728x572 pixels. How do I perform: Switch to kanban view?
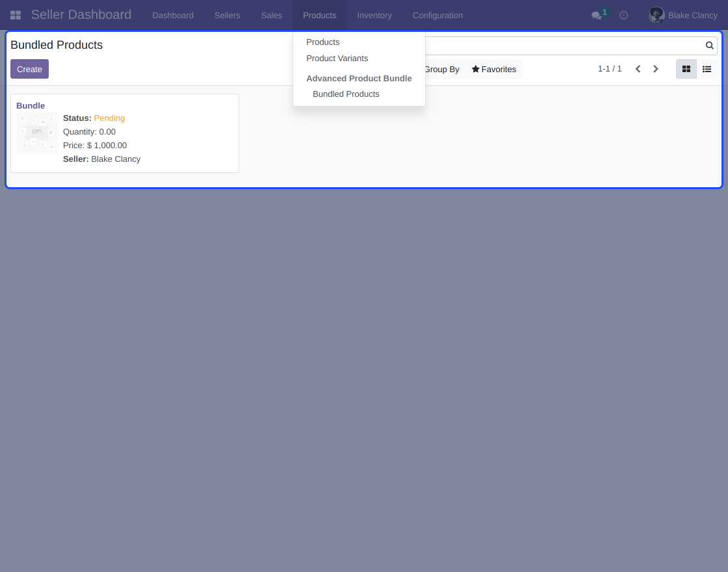click(x=686, y=69)
